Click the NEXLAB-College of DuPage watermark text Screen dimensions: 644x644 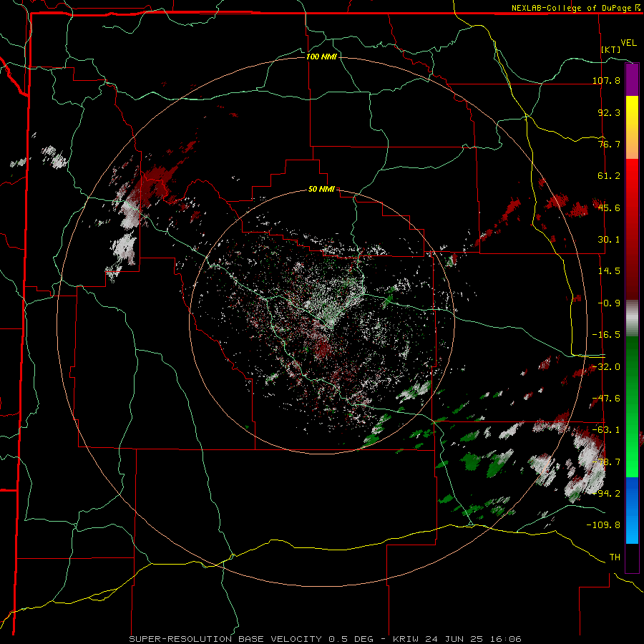(575, 8)
